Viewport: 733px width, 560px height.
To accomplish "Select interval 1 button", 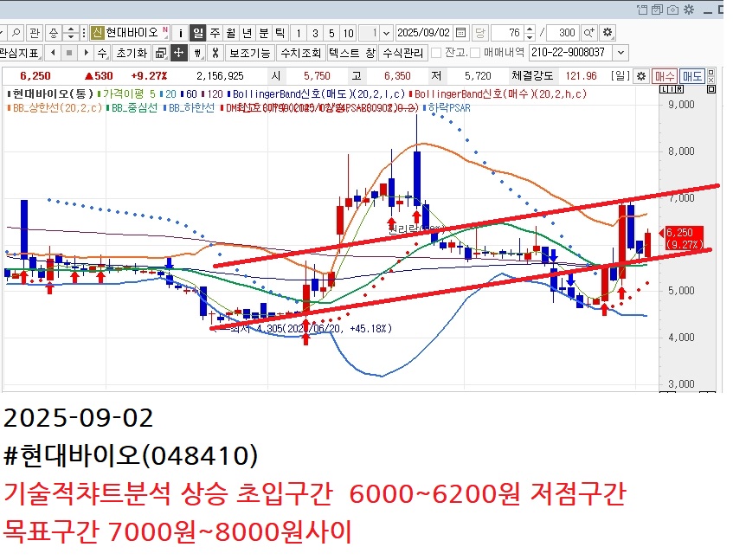I will point(299,33).
